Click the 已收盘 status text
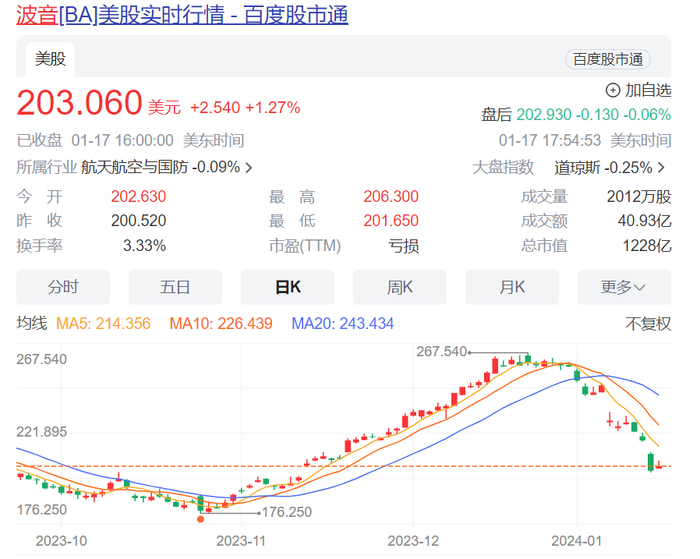Image resolution: width=700 pixels, height=559 pixels. [x=39, y=141]
